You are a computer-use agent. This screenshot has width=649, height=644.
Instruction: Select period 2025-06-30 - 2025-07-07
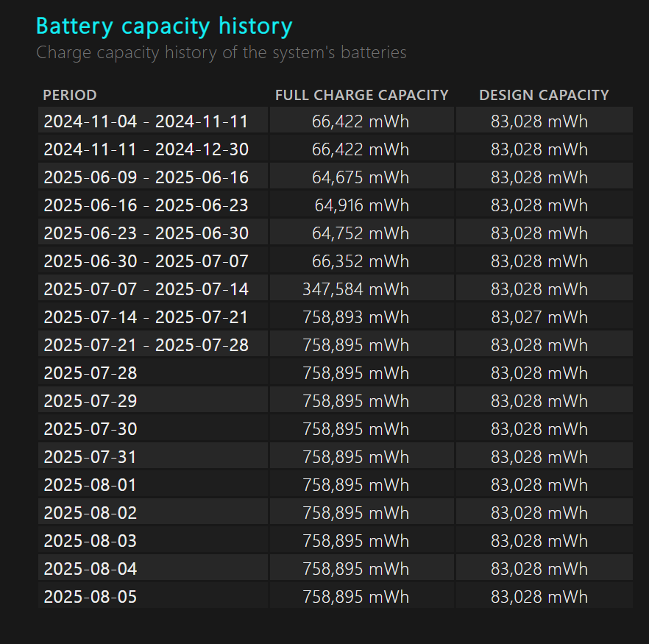point(146,261)
